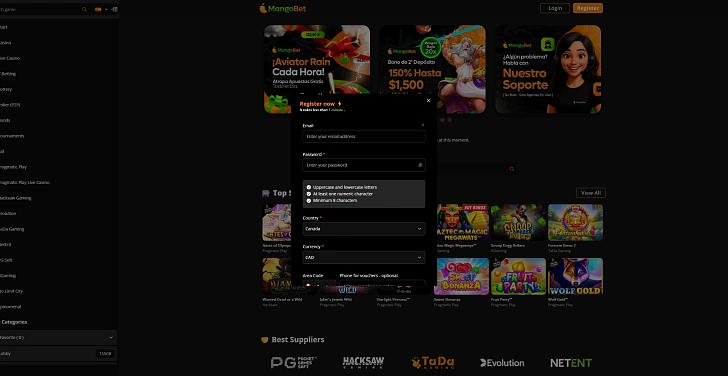The width and height of the screenshot is (728, 376).
Task: Close the Register now dialog
Action: point(429,100)
